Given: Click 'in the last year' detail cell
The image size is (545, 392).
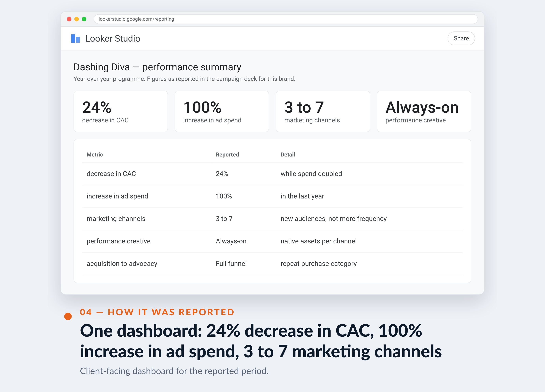Looking at the screenshot, I should point(302,196).
